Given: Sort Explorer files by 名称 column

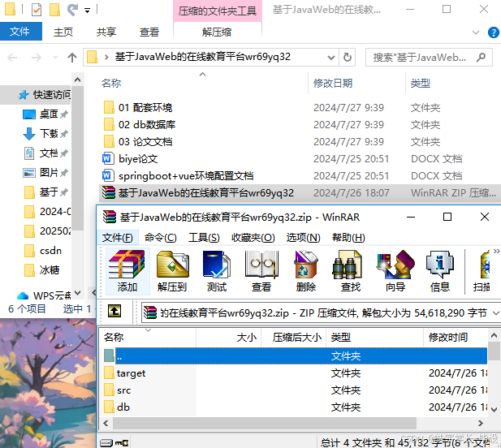Looking at the screenshot, I should 111,84.
